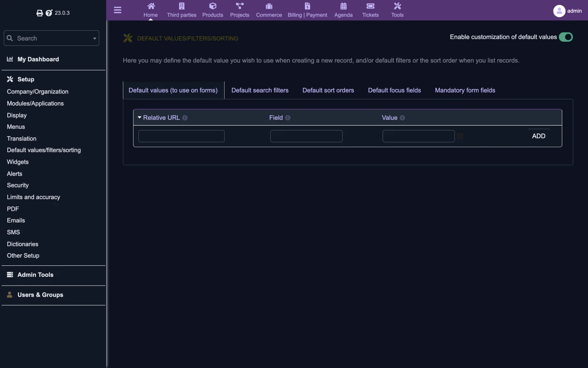Open Alerts setup page
This screenshot has width=588, height=368.
15,174
